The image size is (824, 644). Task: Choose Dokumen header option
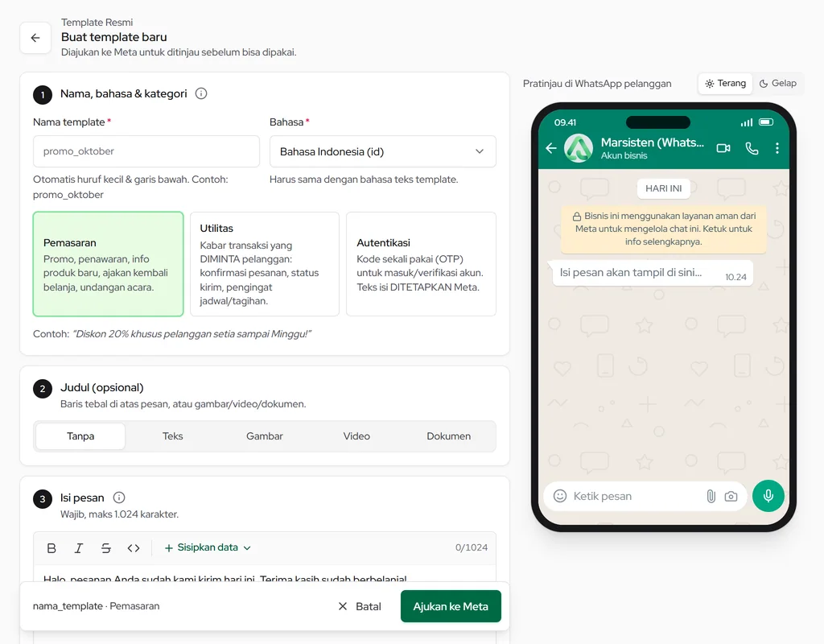point(448,436)
